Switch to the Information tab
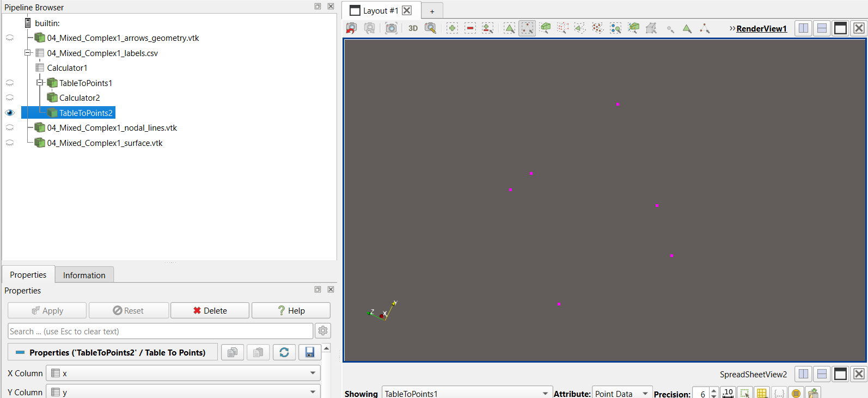 click(84, 275)
